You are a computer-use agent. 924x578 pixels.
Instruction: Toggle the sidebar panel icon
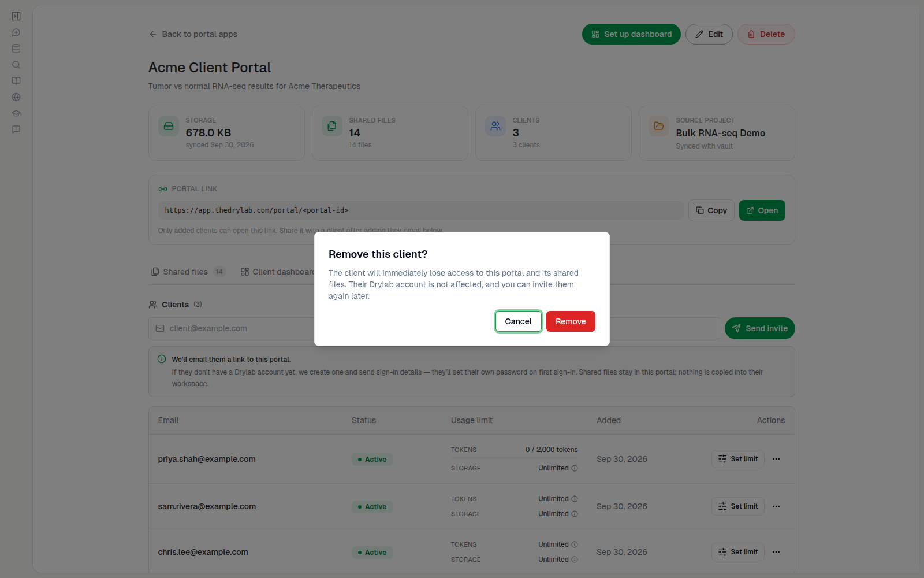[16, 16]
